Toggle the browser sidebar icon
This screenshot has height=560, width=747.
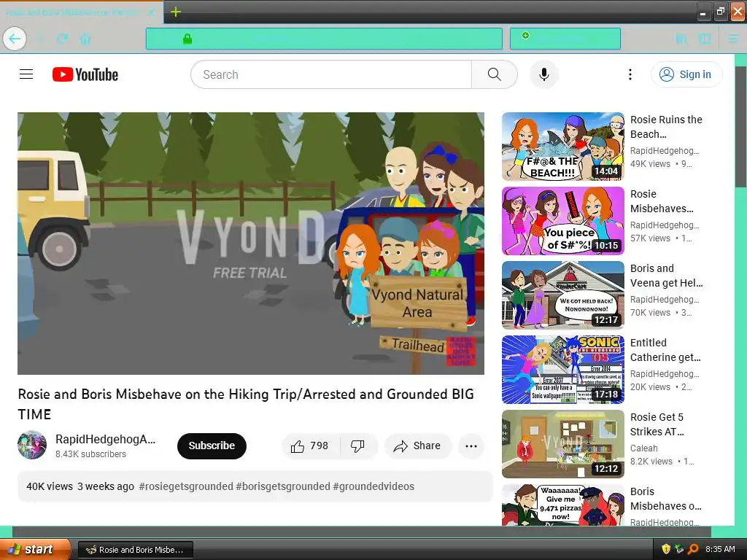tap(705, 39)
